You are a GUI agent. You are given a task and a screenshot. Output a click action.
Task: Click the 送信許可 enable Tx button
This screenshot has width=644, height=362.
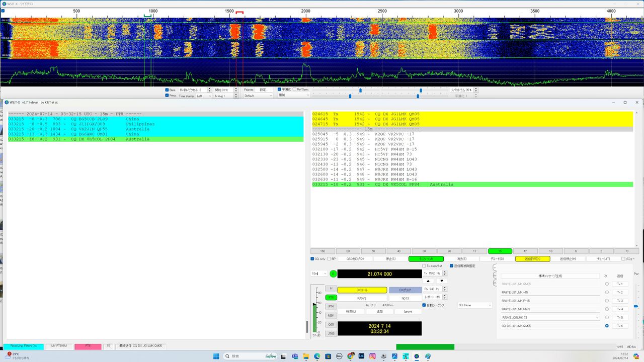(x=533, y=259)
